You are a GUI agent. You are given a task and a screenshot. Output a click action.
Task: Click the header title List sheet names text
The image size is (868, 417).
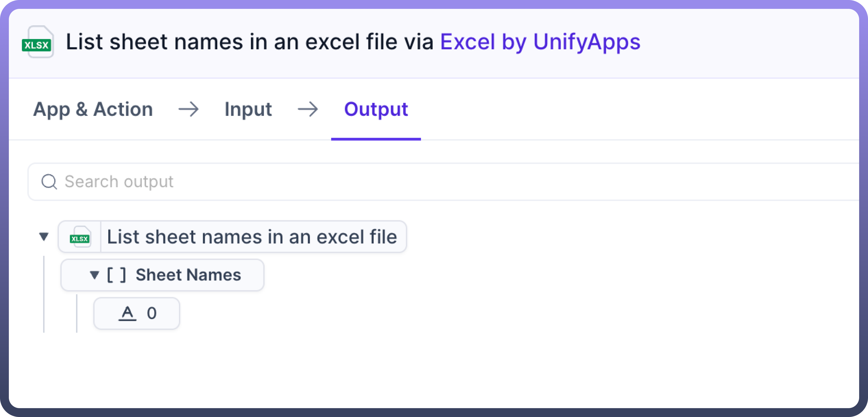[249, 42]
